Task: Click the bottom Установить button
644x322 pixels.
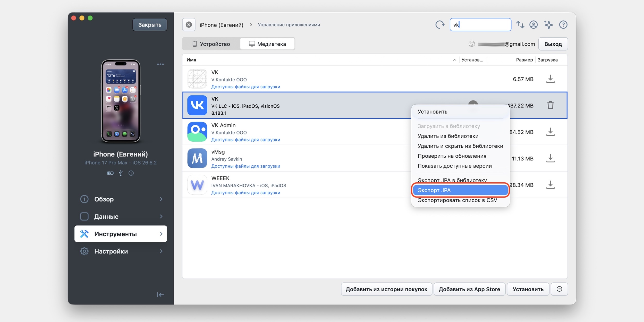Action: point(528,289)
